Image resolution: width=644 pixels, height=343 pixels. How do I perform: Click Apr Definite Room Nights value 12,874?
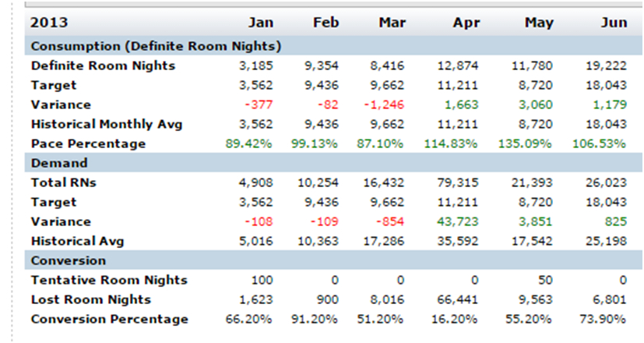click(x=458, y=65)
